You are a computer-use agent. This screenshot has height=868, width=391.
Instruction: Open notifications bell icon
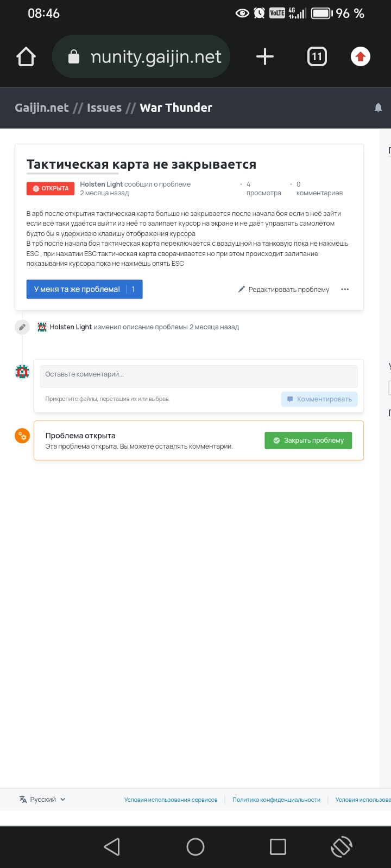click(379, 108)
